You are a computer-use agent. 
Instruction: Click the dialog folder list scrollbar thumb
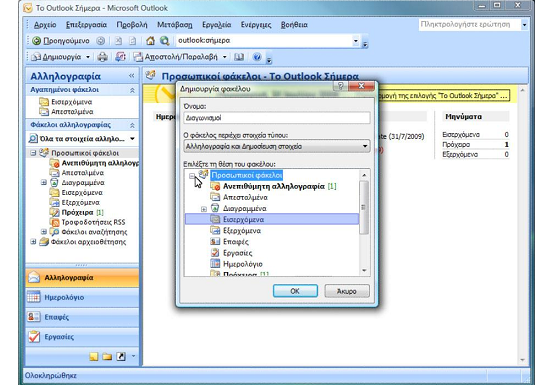pos(364,207)
